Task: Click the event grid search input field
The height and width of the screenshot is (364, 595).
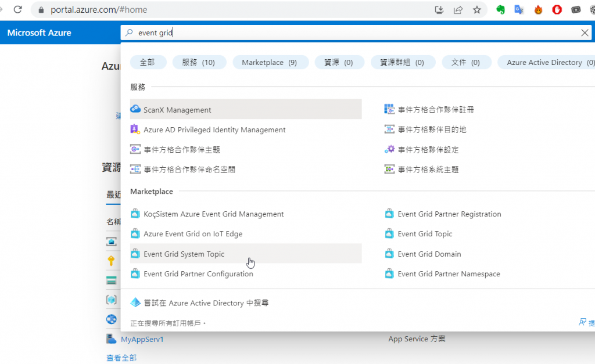Action: 357,33
